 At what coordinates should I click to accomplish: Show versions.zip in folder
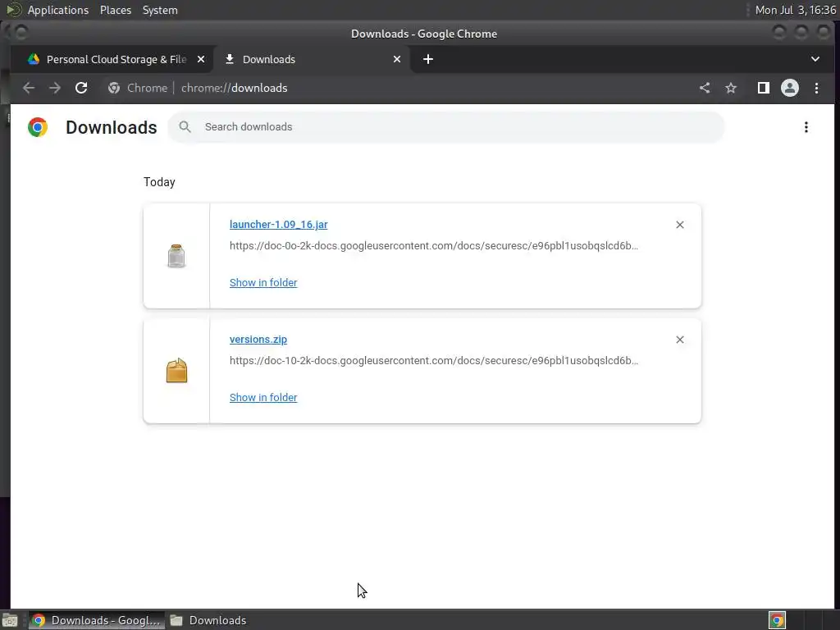(263, 398)
